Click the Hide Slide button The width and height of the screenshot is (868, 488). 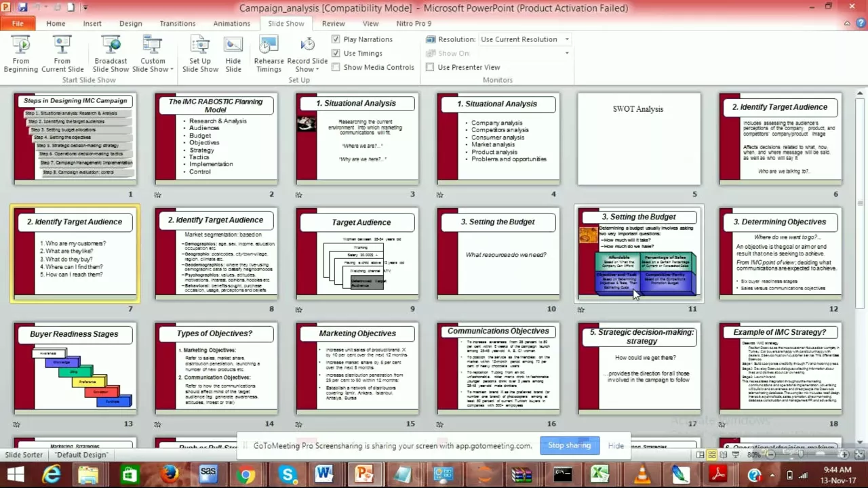[x=233, y=54]
